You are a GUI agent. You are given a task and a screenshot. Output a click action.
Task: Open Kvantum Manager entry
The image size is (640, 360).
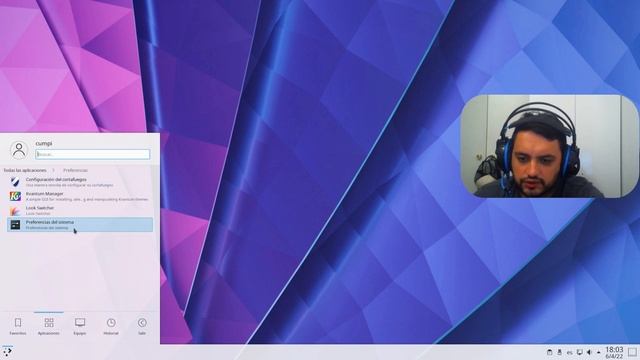pos(80,196)
